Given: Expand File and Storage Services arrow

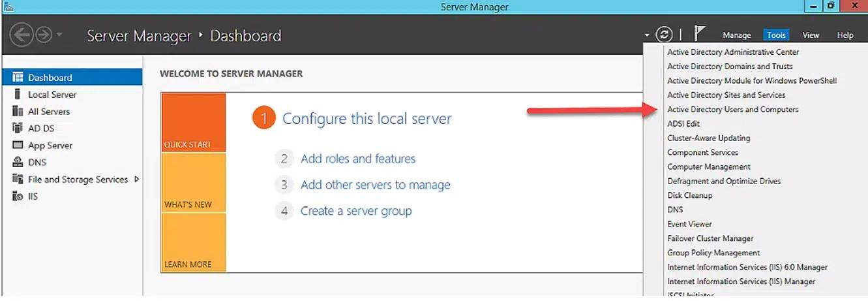Looking at the screenshot, I should (137, 179).
